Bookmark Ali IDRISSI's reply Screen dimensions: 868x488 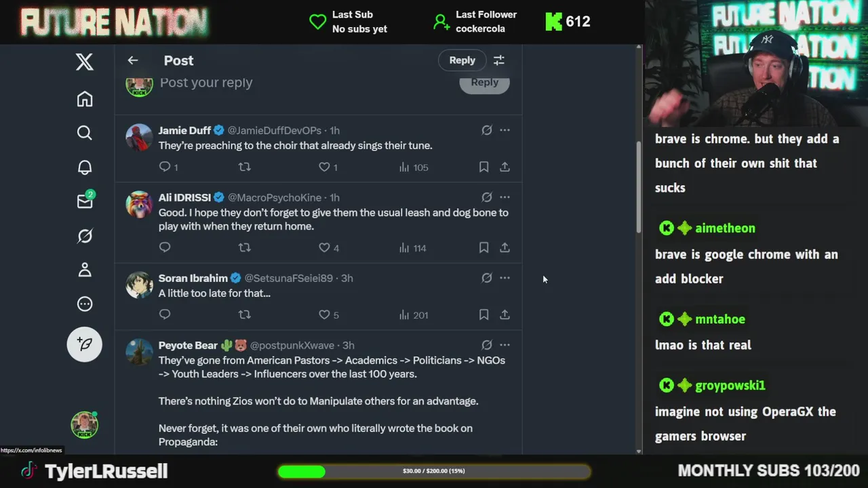click(484, 247)
